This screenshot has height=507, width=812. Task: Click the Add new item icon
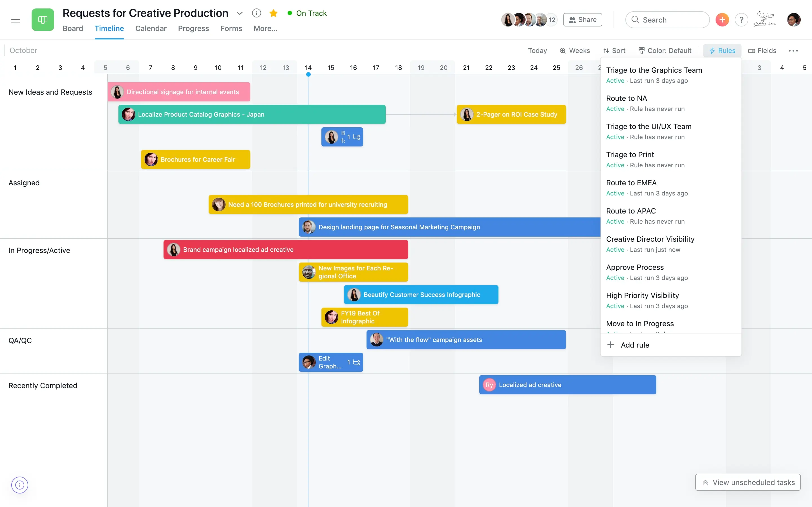click(722, 19)
